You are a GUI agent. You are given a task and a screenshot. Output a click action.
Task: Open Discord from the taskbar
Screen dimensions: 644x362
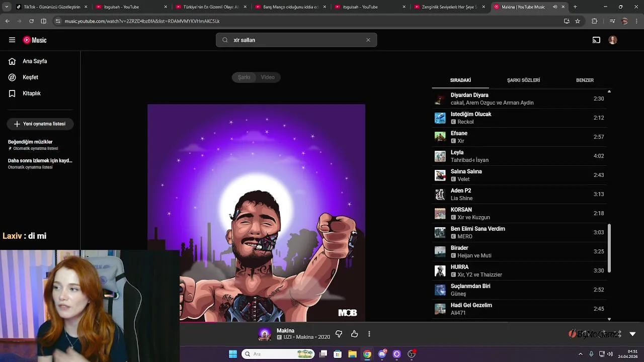click(382, 354)
